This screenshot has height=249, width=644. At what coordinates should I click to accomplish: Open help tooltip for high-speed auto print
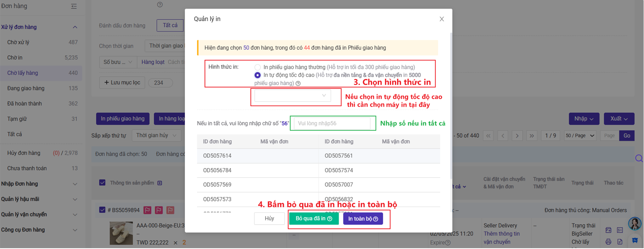[x=298, y=83]
